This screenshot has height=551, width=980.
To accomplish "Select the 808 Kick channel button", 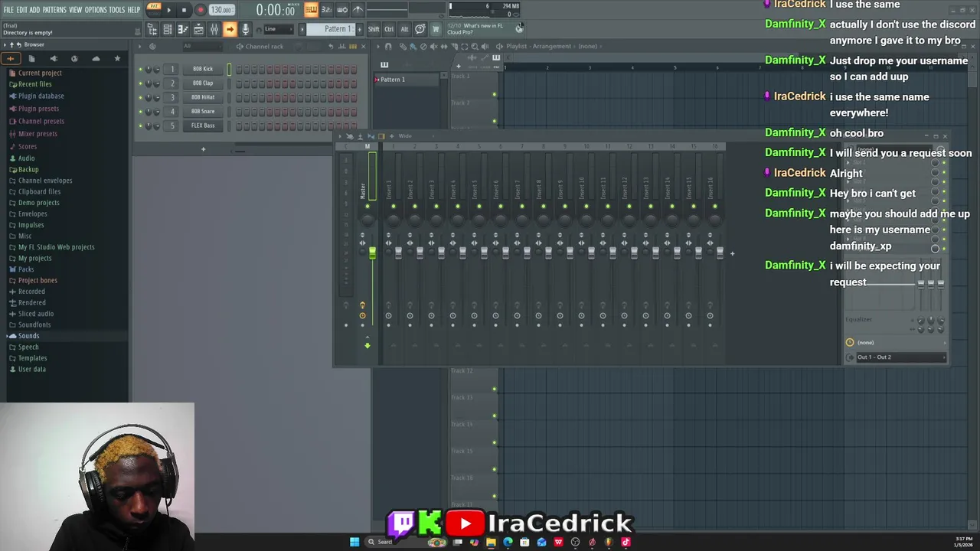I will [203, 69].
